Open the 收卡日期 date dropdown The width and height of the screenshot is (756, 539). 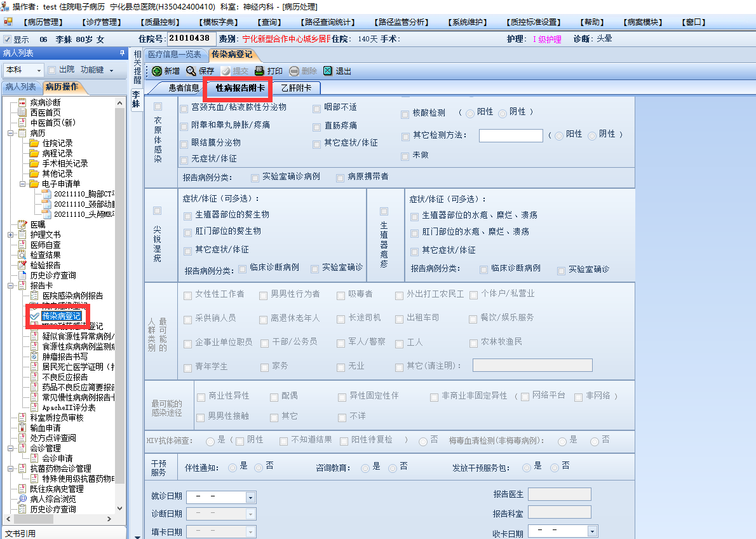593,531
